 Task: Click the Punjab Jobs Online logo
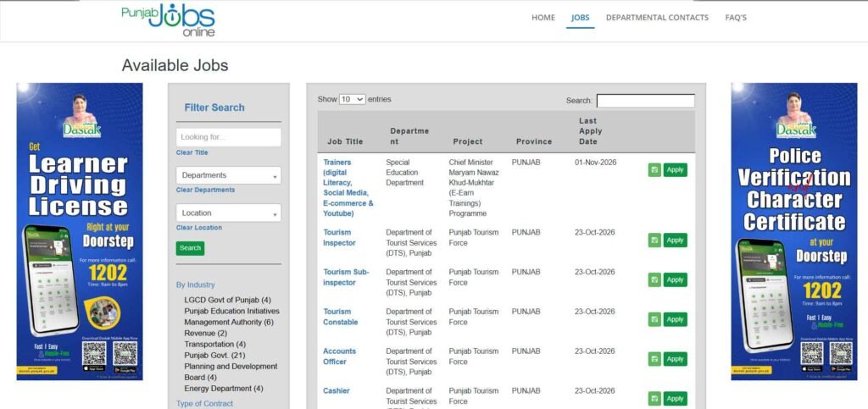click(169, 19)
